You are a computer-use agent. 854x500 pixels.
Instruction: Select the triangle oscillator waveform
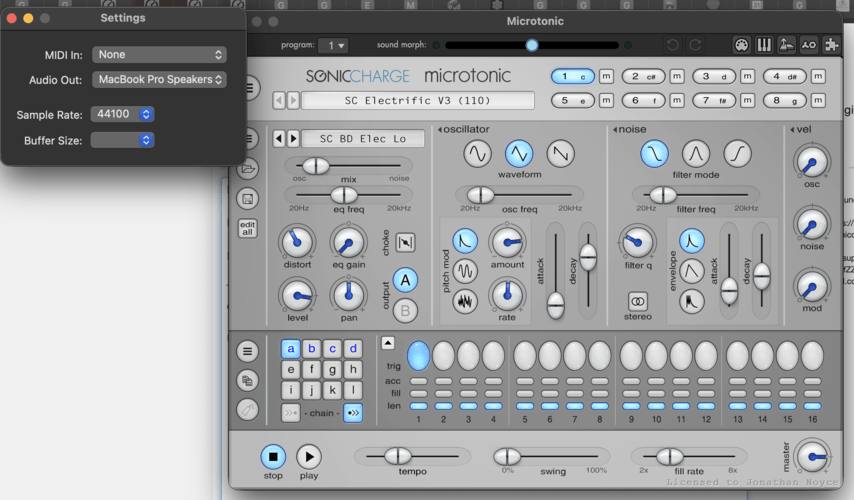tap(518, 154)
